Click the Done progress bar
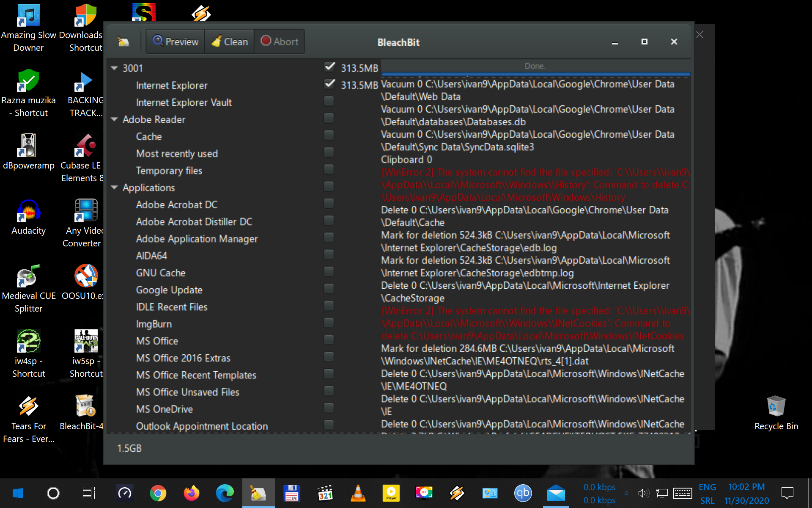 (535, 66)
